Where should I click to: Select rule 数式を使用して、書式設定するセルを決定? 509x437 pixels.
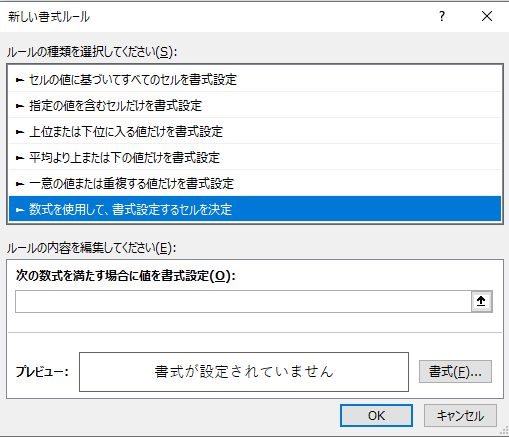click(x=255, y=209)
